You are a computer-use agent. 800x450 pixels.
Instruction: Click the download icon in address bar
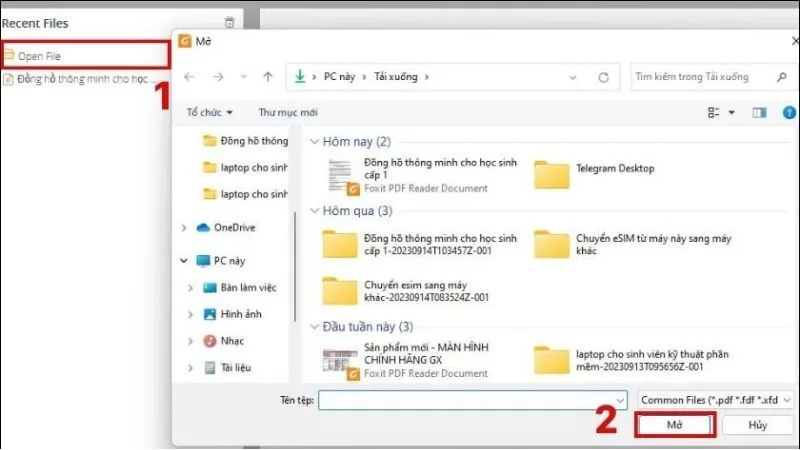(300, 77)
